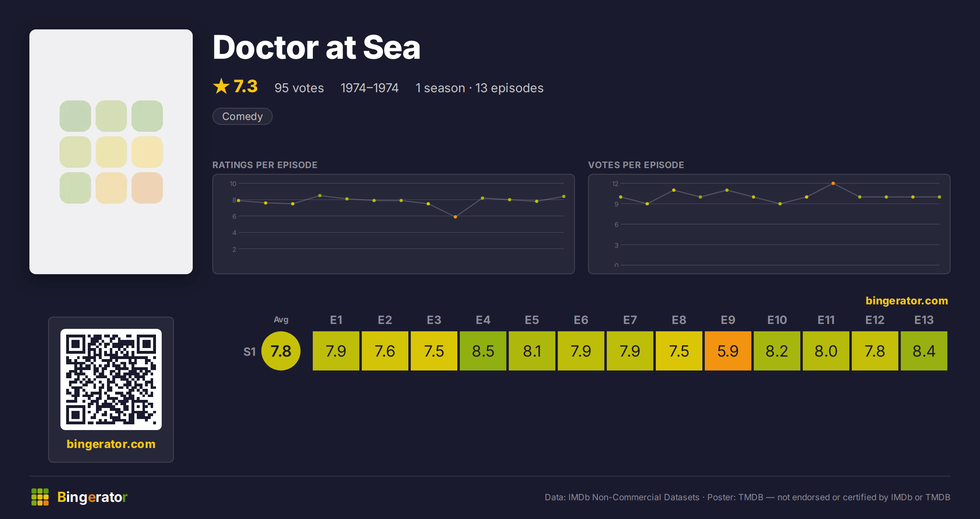Click the Bingerator grid logo icon

(x=40, y=497)
